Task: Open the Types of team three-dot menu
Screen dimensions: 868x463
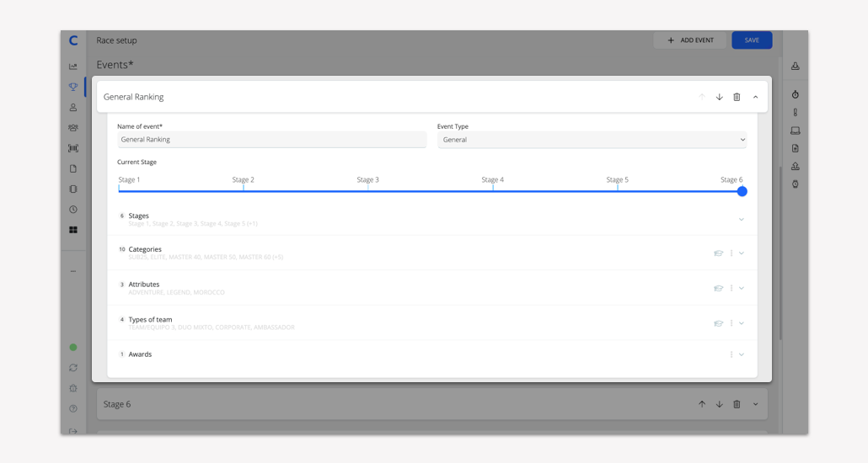Action: point(731,323)
